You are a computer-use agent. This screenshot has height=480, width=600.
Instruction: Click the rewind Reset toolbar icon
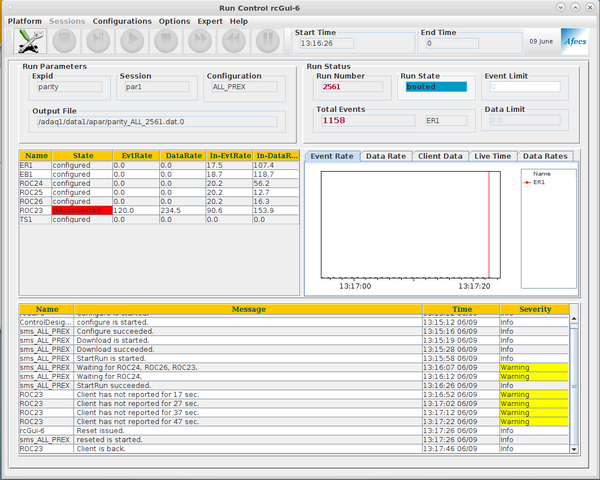pyautogui.click(x=234, y=40)
